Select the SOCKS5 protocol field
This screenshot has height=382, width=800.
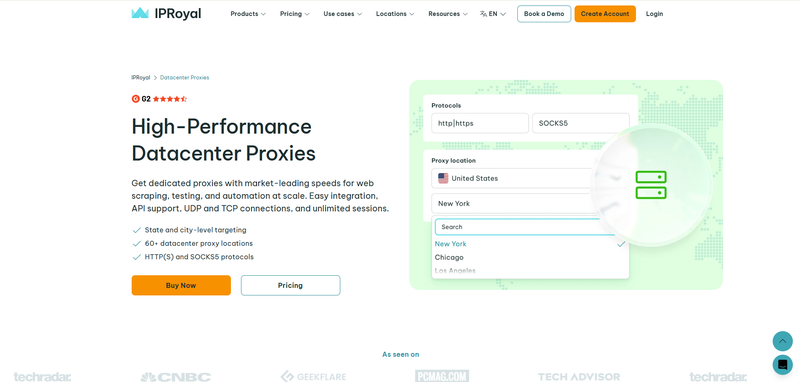[581, 123]
